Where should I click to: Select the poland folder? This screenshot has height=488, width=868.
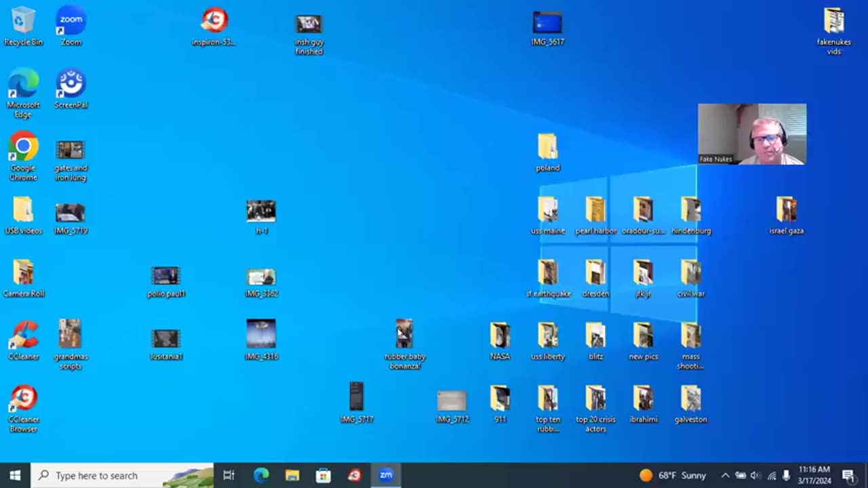click(548, 152)
